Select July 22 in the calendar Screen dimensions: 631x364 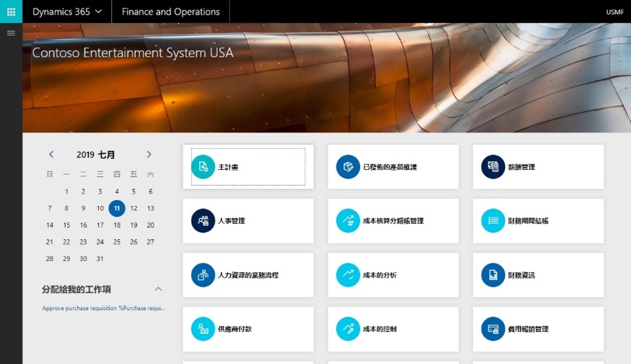pyautogui.click(x=66, y=241)
